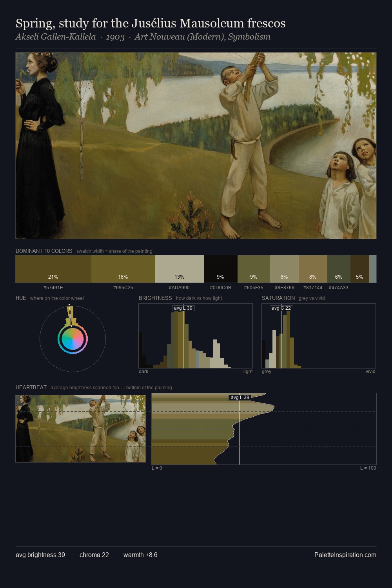Click hex code #8E8766 label

[x=285, y=288]
